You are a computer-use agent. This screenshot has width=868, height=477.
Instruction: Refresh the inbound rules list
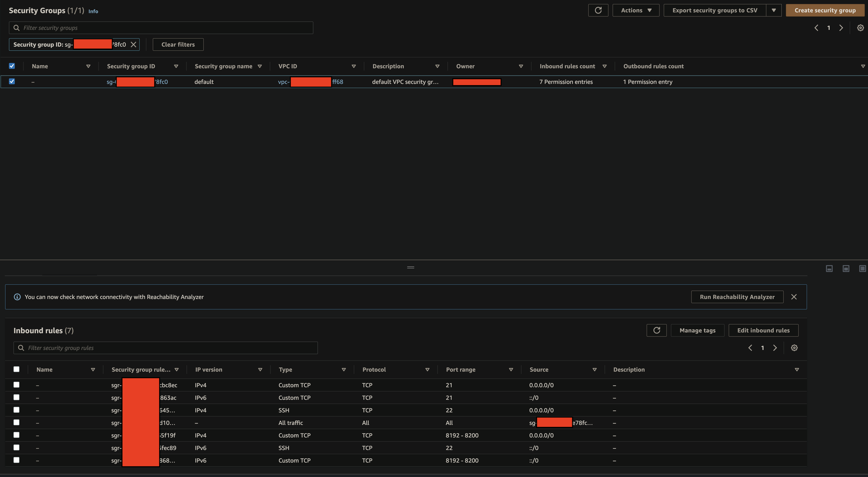point(656,330)
